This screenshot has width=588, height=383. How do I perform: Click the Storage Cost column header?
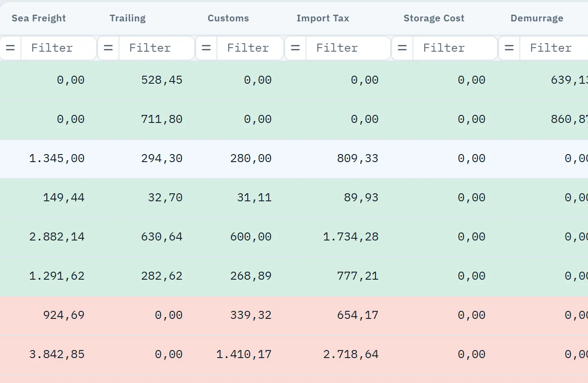coord(434,18)
